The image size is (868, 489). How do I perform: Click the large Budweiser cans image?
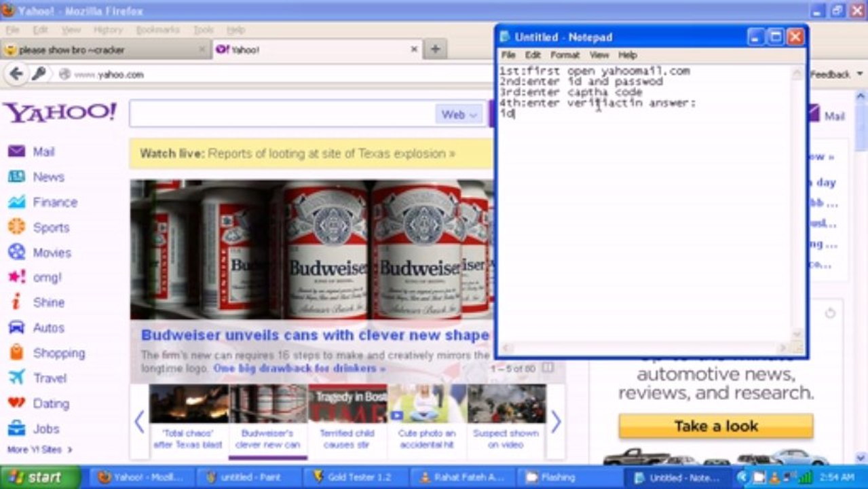(312, 249)
